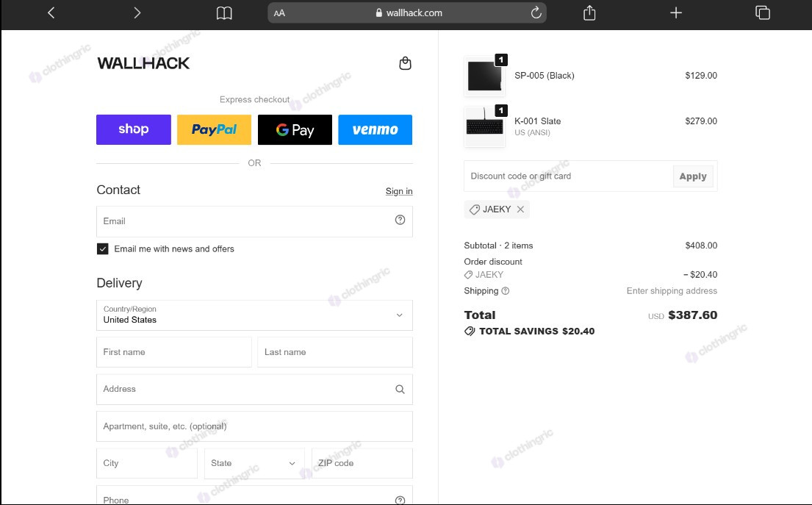Click the − $20.40 discount amount
This screenshot has height=505, width=812.
(x=700, y=274)
